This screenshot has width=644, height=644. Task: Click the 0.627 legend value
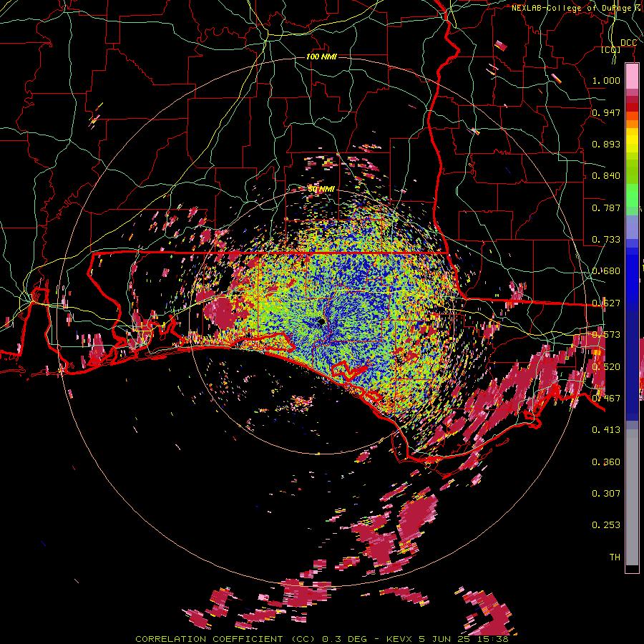606,303
